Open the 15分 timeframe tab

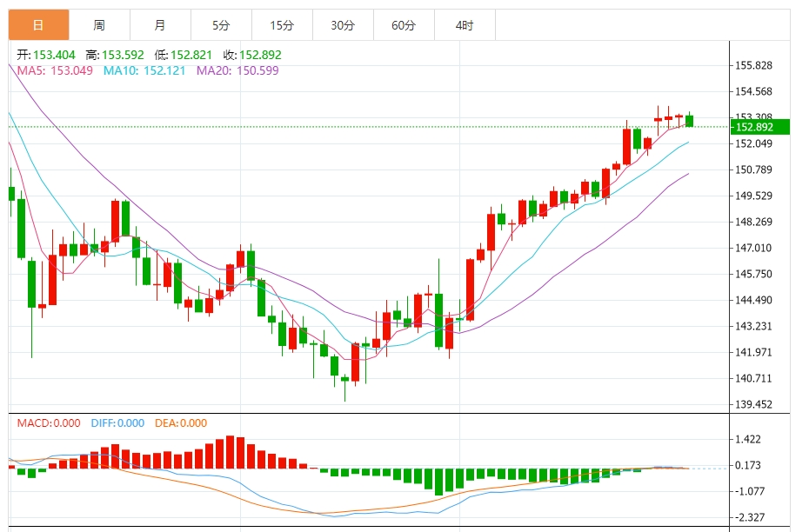pyautogui.click(x=282, y=24)
